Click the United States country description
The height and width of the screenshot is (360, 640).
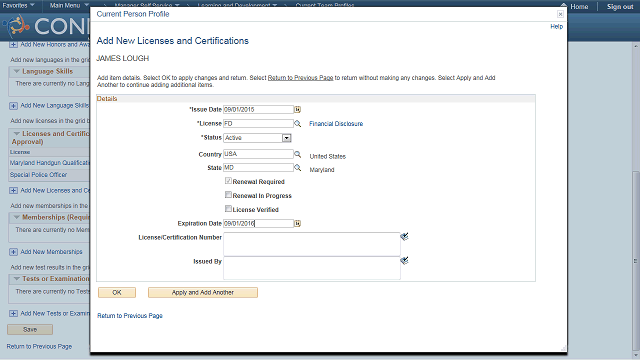coord(327,156)
